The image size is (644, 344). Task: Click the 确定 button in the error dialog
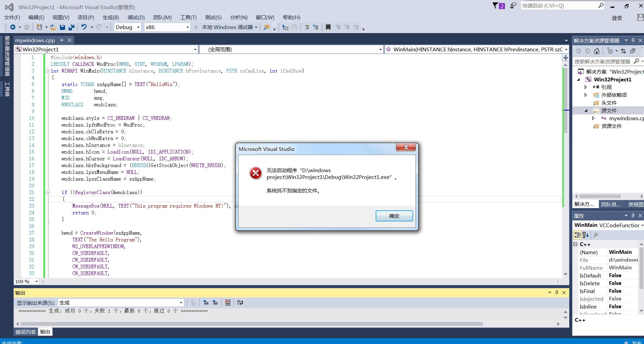point(394,216)
